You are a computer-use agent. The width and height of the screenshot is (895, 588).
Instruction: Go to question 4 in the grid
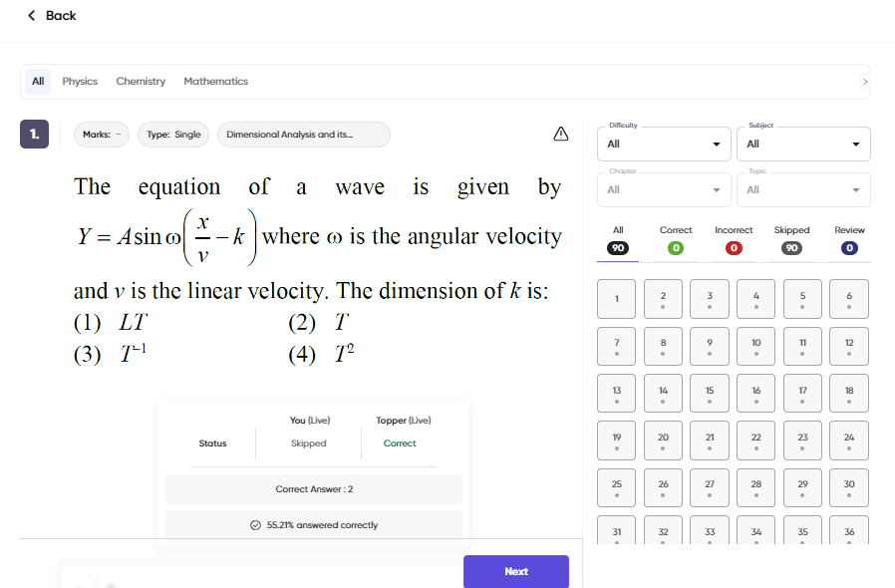pos(755,299)
